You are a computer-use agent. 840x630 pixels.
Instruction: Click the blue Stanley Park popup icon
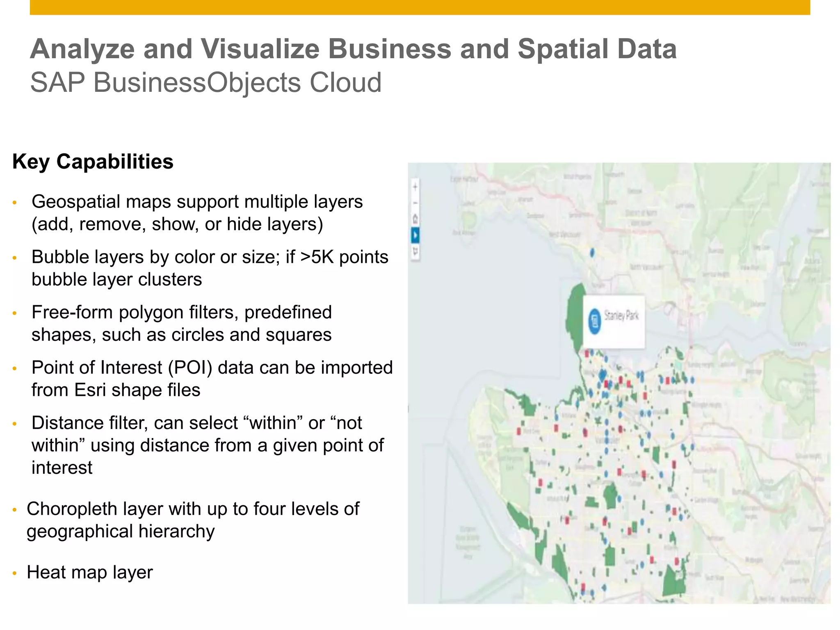[x=594, y=321]
